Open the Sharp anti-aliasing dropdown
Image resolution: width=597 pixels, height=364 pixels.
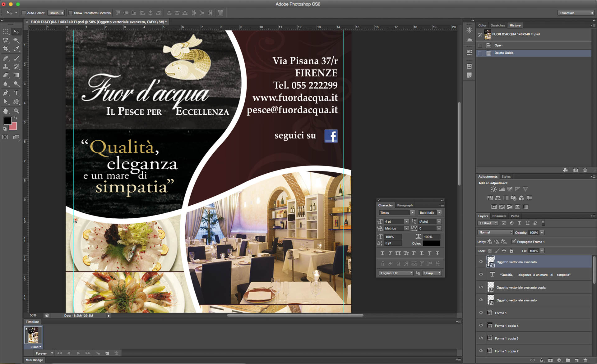(432, 273)
